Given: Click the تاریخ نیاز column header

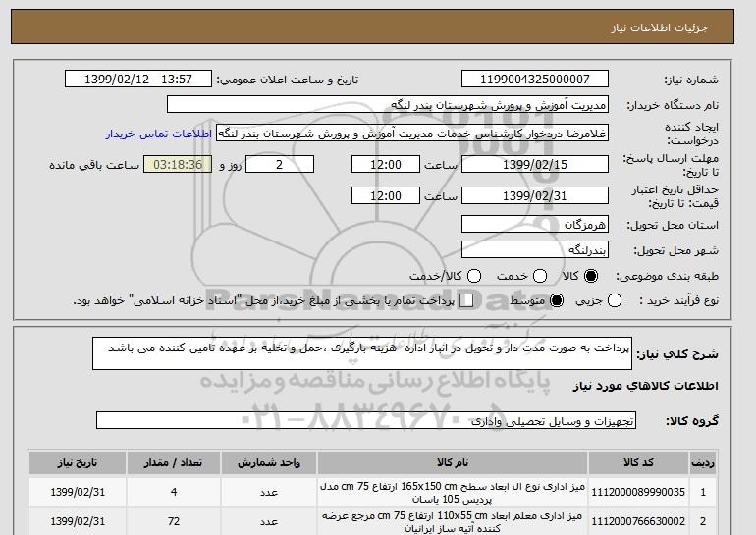Looking at the screenshot, I should pos(78,462).
